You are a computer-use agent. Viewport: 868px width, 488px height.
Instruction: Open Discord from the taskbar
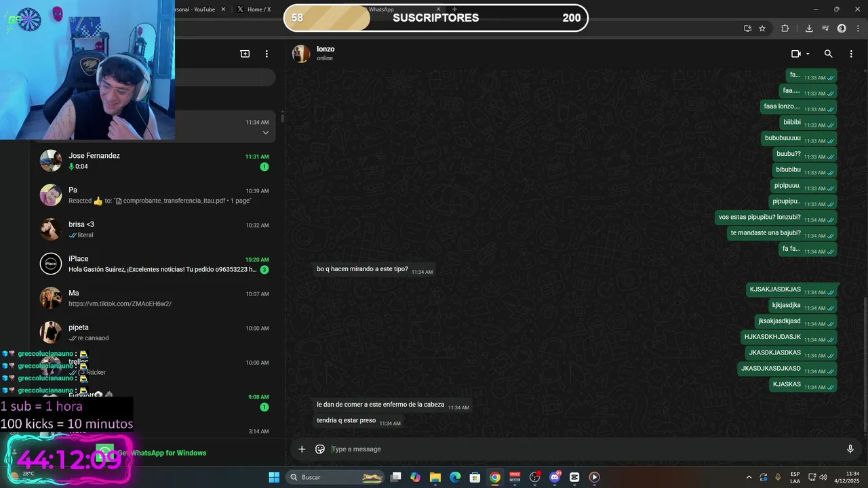tap(555, 477)
